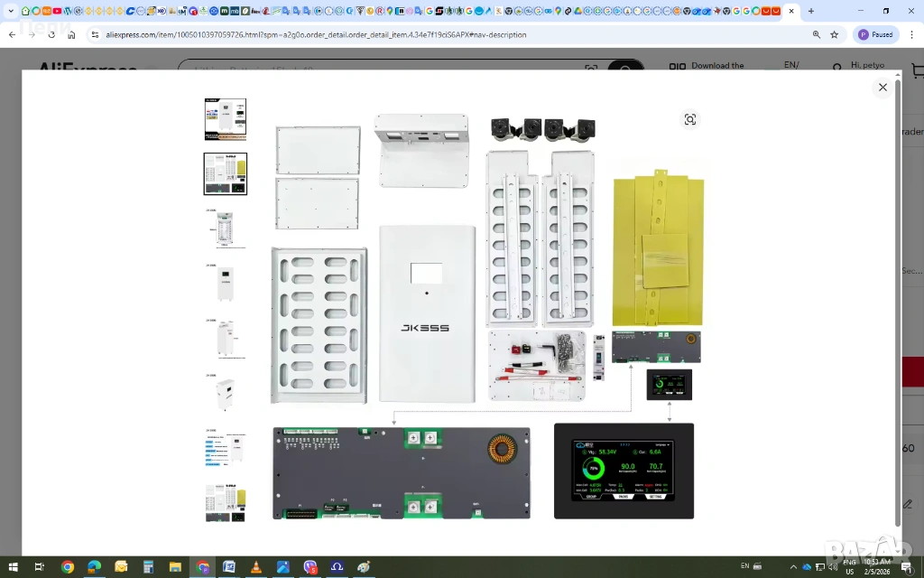The height and width of the screenshot is (578, 924).
Task: Reload the AliExpress page
Action: 51,34
